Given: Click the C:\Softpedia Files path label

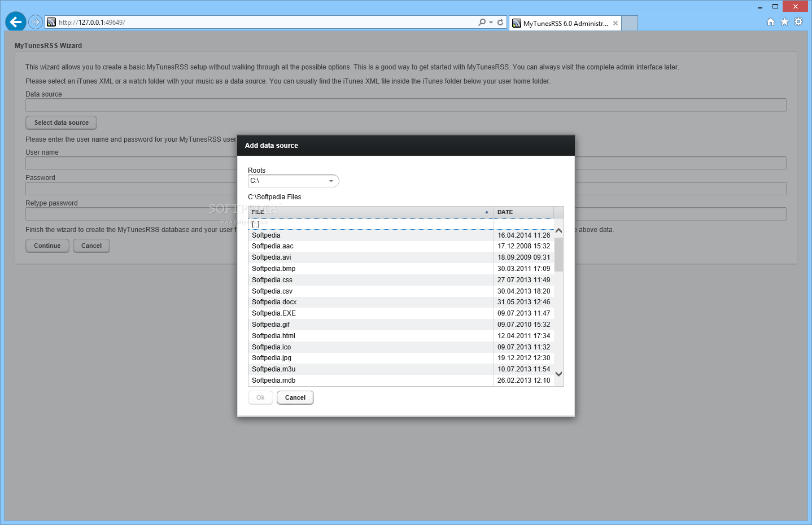Looking at the screenshot, I should tap(274, 197).
